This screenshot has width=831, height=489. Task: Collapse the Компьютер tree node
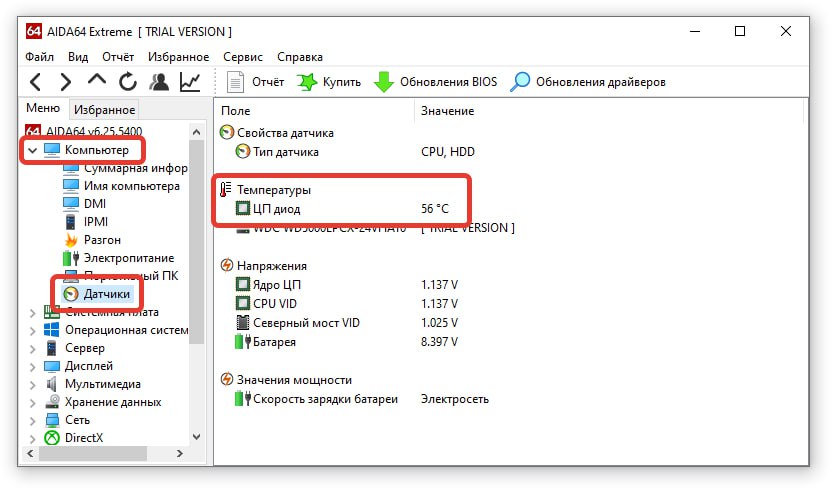tap(32, 151)
